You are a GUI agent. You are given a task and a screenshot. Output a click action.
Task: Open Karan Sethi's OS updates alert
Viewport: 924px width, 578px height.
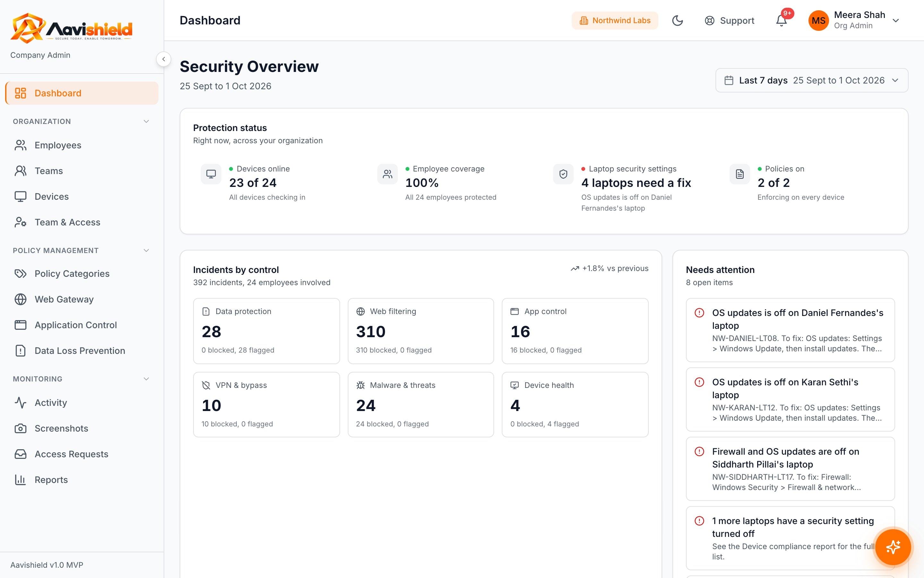tap(790, 399)
